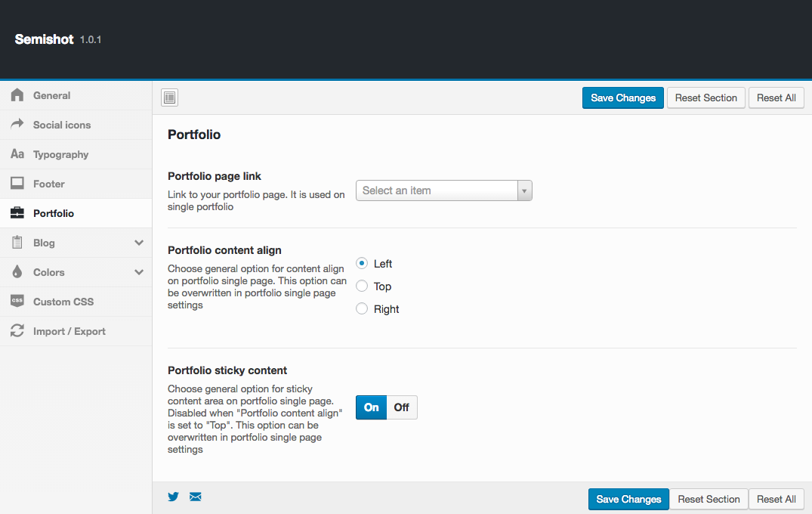812x514 pixels.
Task: Expand the Colors section chevron
Action: click(x=139, y=272)
